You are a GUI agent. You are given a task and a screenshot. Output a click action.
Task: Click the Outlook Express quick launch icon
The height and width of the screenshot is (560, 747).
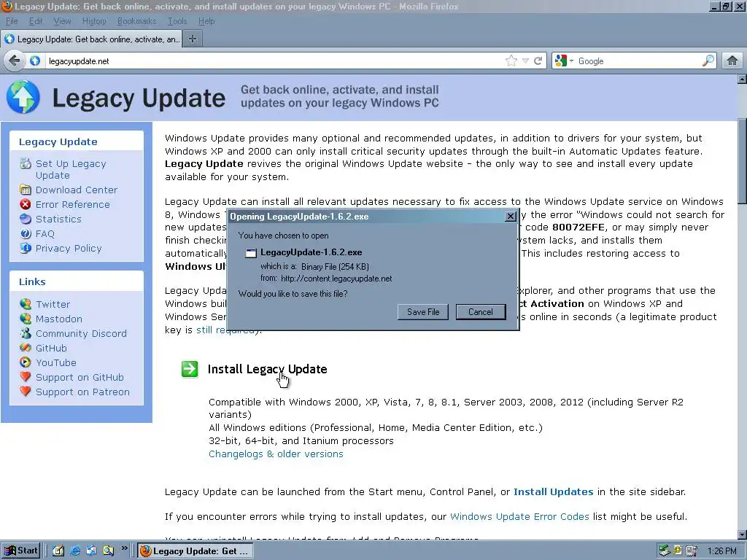[x=91, y=551]
